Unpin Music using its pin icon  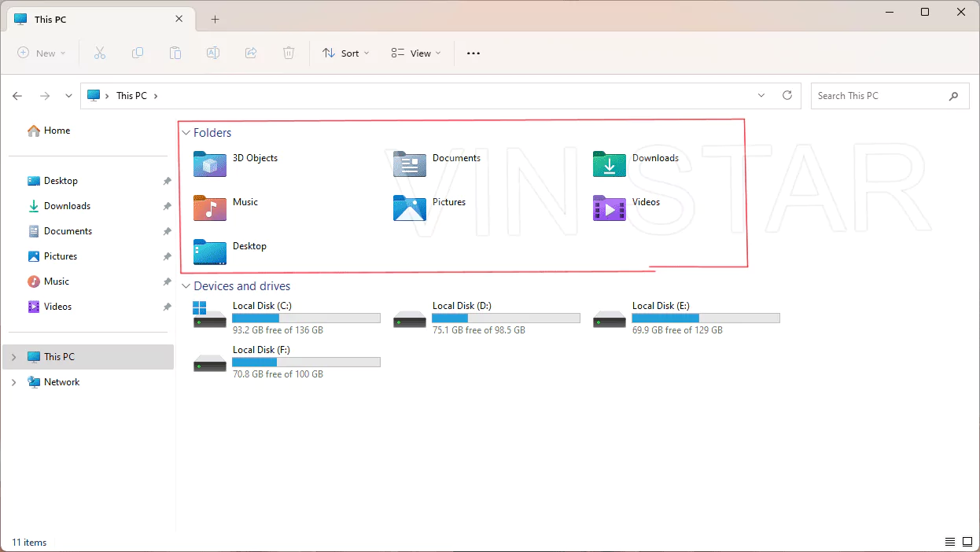click(x=167, y=282)
